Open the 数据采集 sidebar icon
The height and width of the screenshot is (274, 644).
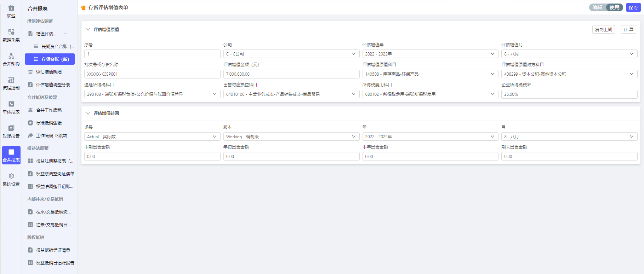[x=11, y=32]
